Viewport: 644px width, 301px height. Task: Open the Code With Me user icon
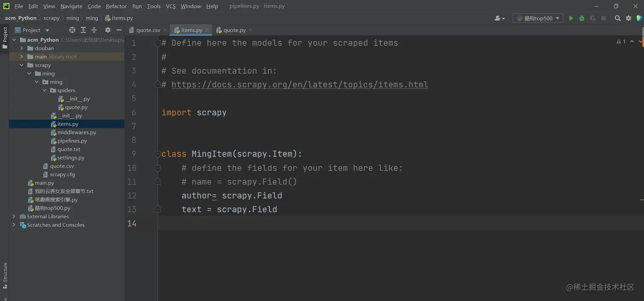tap(500, 18)
